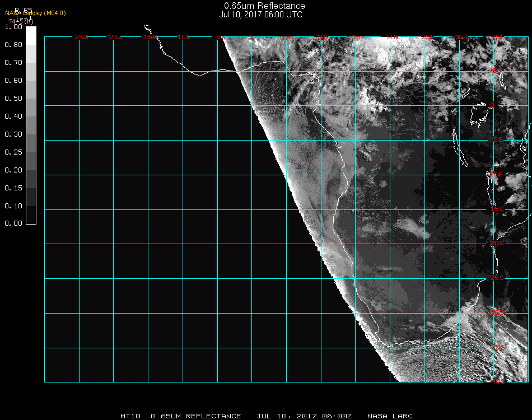
Task: Click the 'MT10' footer text
Action: pyautogui.click(x=130, y=416)
